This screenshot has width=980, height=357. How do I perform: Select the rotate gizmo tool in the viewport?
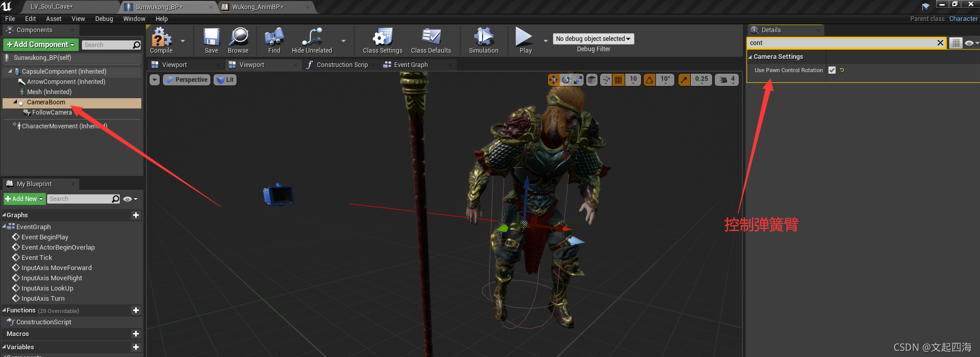click(x=566, y=79)
